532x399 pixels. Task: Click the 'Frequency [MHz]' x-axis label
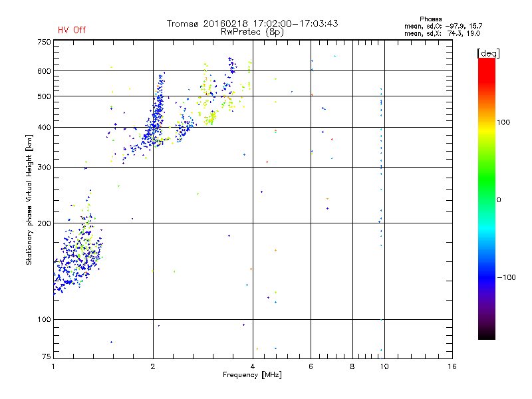point(252,375)
